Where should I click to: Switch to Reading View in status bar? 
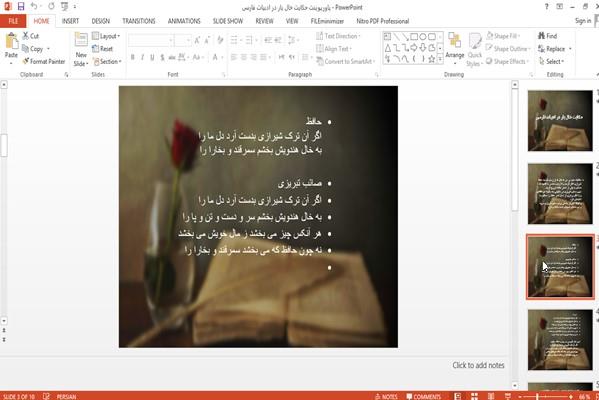[x=491, y=396]
